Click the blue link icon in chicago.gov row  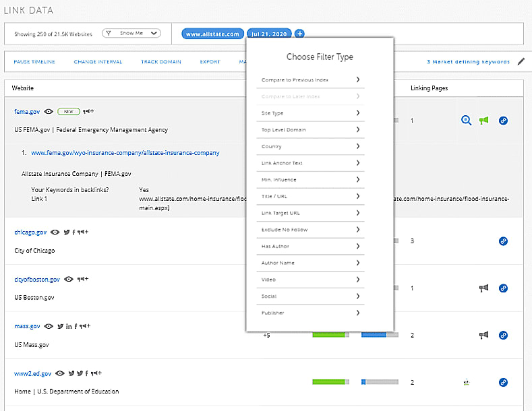pyautogui.click(x=503, y=241)
